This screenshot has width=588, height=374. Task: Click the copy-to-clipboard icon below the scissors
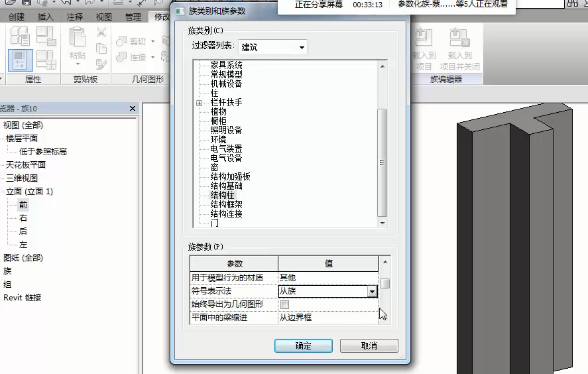[x=101, y=48]
